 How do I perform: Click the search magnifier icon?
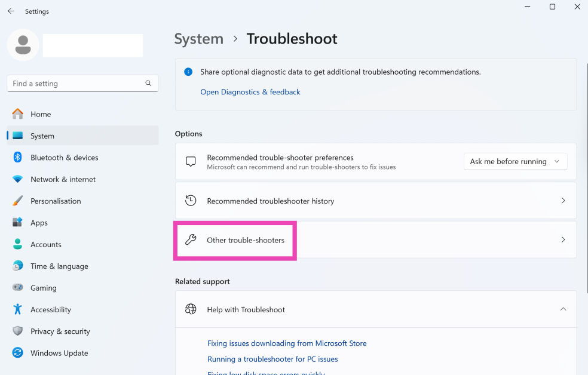148,84
